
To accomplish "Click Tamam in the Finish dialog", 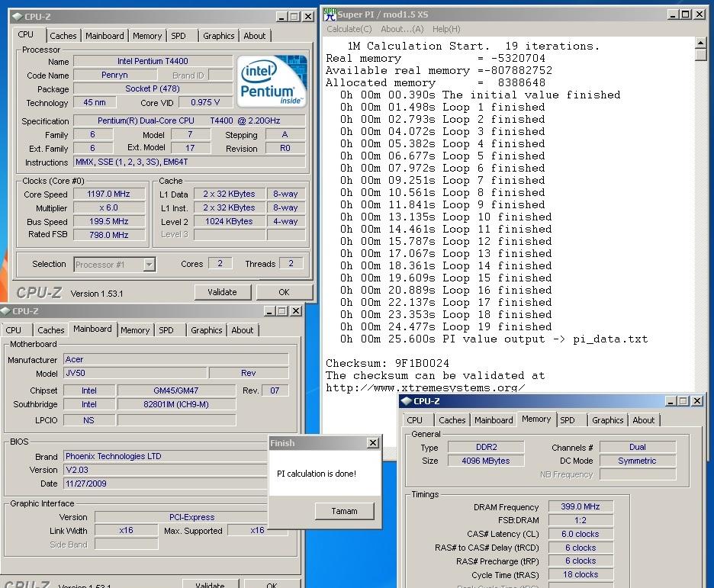I will pyautogui.click(x=344, y=511).
